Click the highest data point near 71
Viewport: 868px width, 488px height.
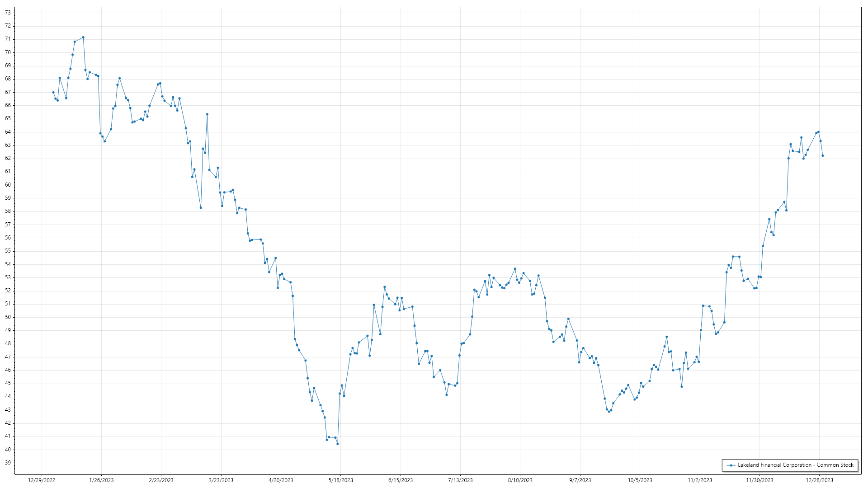[x=83, y=38]
